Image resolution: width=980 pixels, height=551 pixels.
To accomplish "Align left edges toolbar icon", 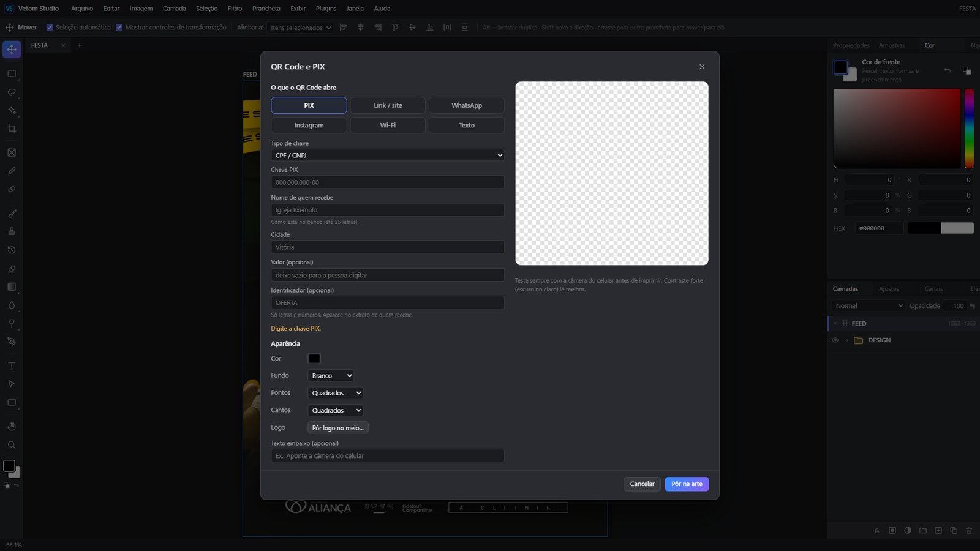I will (x=343, y=28).
